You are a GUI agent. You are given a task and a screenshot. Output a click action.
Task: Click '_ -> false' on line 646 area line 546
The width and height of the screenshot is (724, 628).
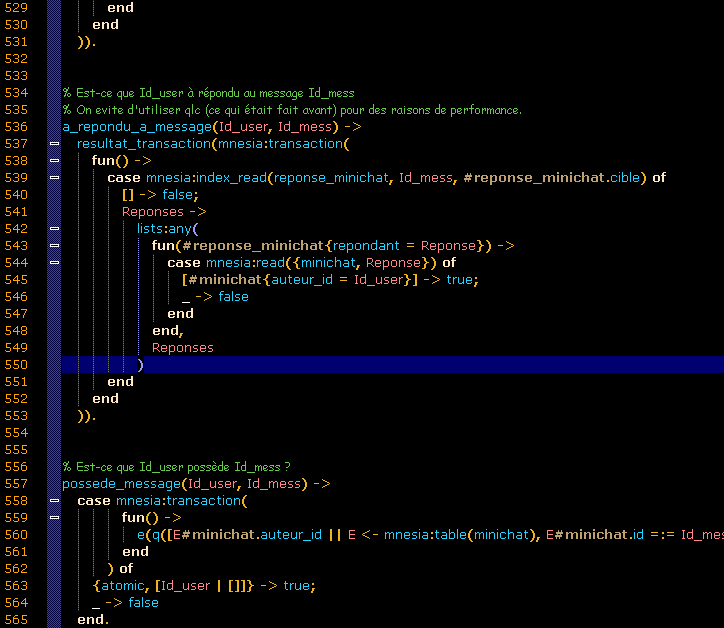(x=215, y=297)
